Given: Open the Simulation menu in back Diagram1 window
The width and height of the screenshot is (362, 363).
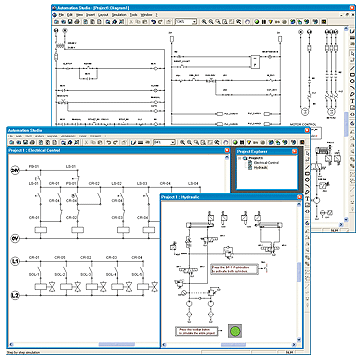Looking at the screenshot, I should tap(119, 15).
